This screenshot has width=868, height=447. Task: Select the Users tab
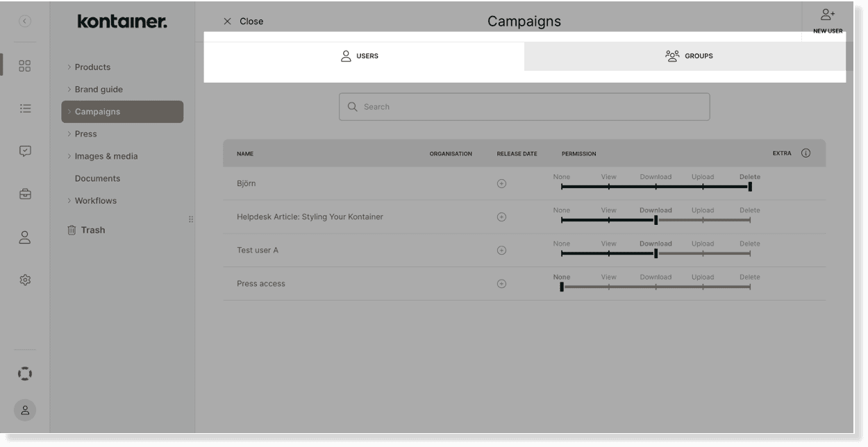360,56
